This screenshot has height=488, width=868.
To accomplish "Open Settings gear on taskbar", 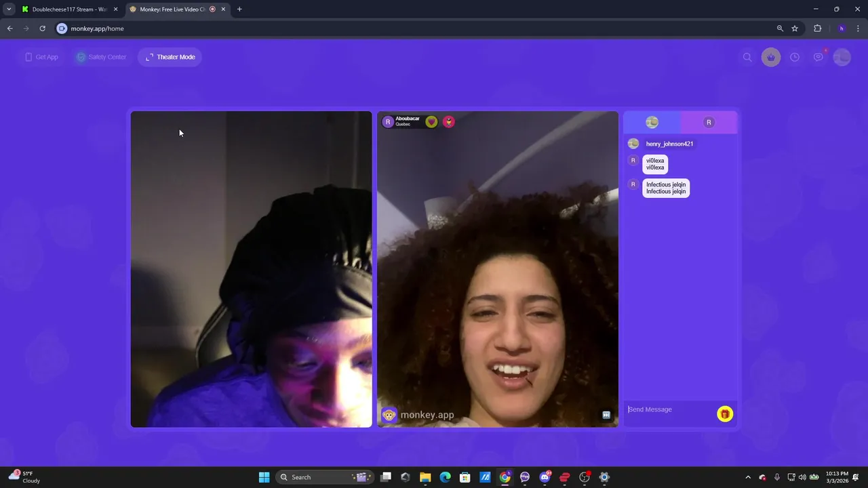I will tap(604, 477).
